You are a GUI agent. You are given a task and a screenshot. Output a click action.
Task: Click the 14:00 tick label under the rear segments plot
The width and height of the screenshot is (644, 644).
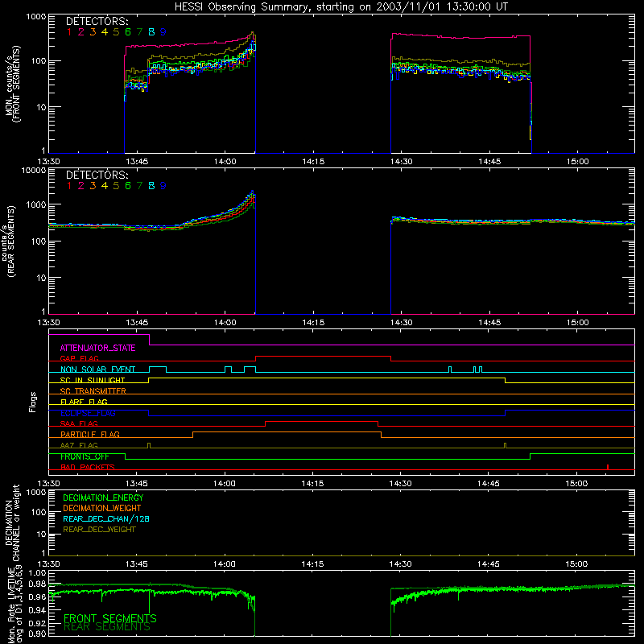[225, 323]
